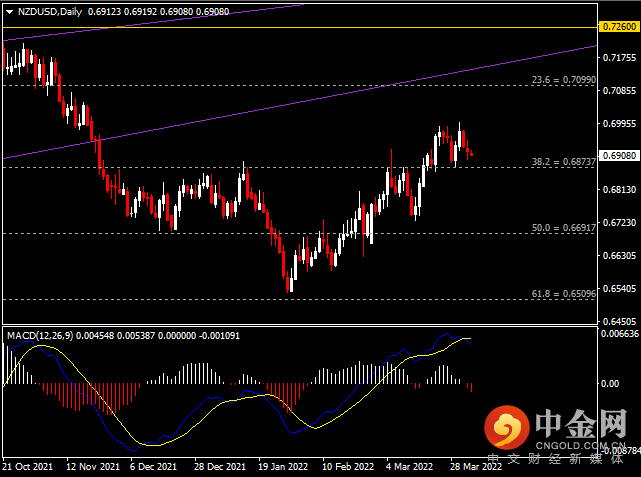The width and height of the screenshot is (641, 477).
Task: Click the highlighted 0.72600 price label
Action: [x=619, y=27]
